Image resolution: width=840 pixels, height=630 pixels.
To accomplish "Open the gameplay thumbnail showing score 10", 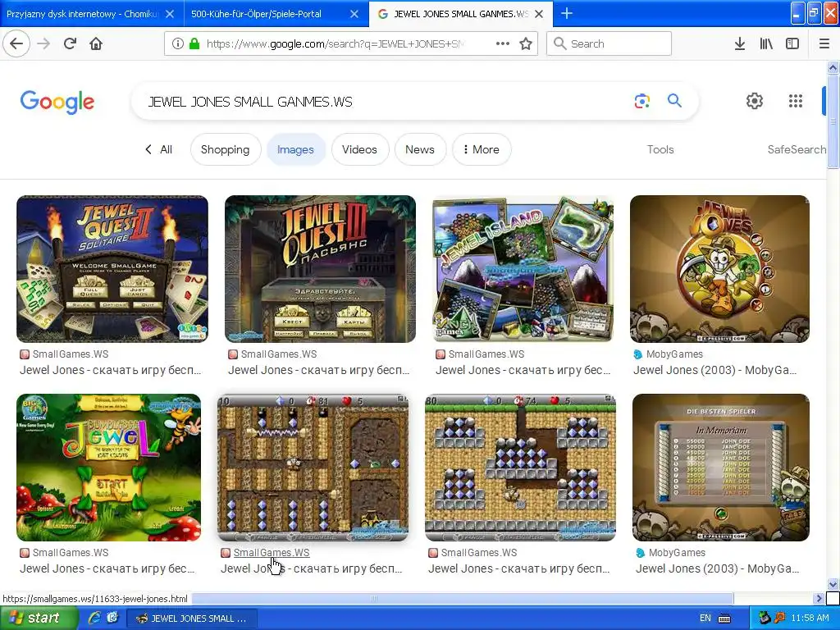I will (x=313, y=468).
